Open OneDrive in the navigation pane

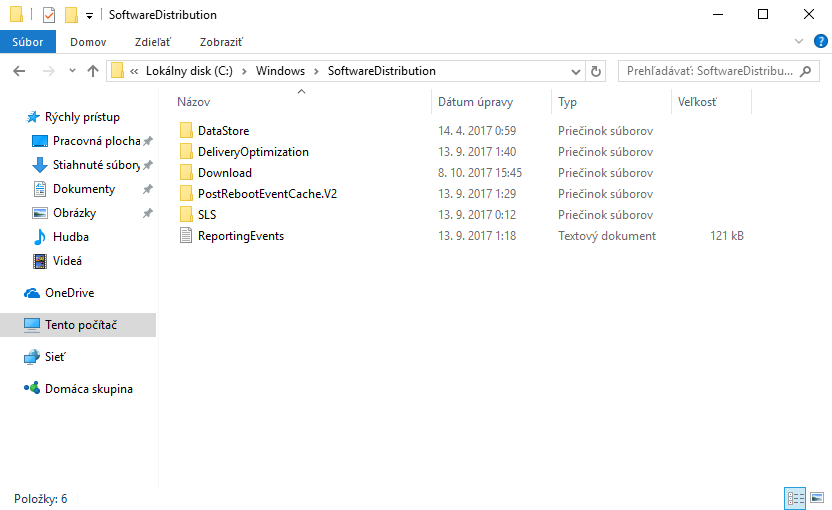tap(70, 293)
